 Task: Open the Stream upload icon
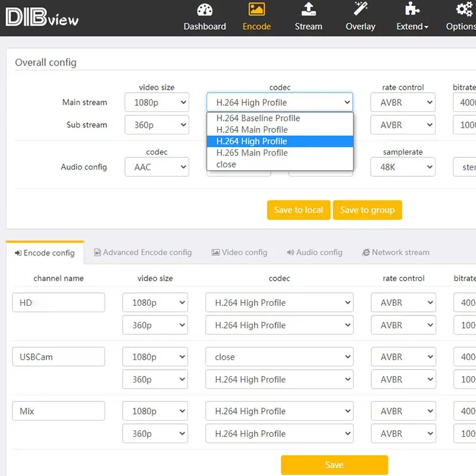click(x=308, y=10)
